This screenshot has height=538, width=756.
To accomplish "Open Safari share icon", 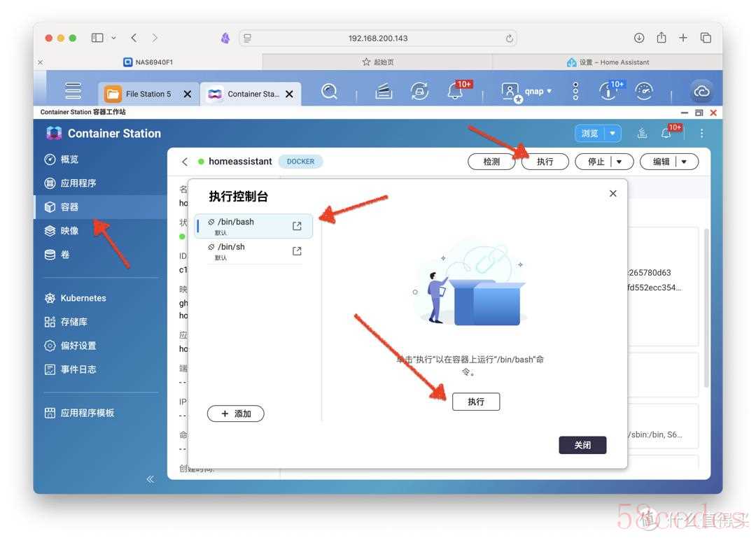I will click(661, 37).
